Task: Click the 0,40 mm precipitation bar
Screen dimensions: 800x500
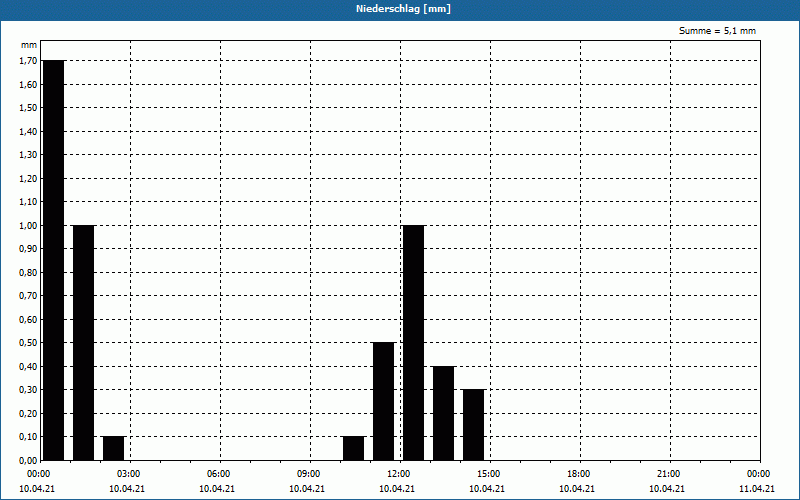Action: (x=443, y=413)
